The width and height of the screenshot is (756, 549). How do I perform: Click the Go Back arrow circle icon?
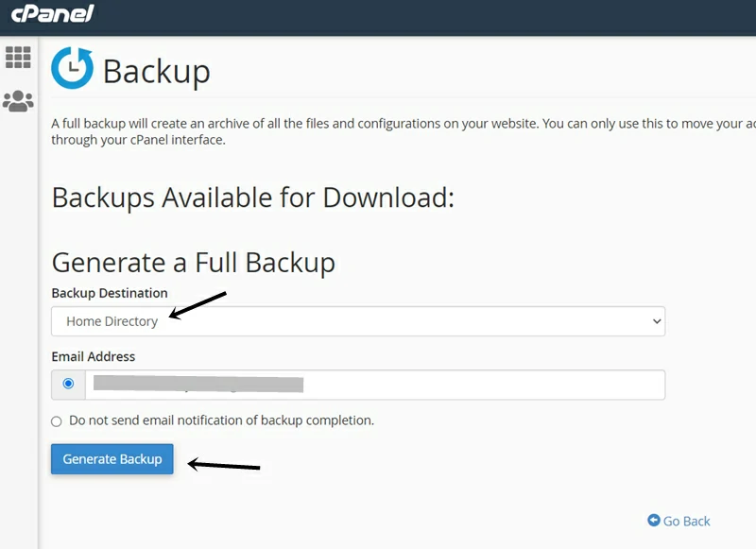pyautogui.click(x=653, y=521)
